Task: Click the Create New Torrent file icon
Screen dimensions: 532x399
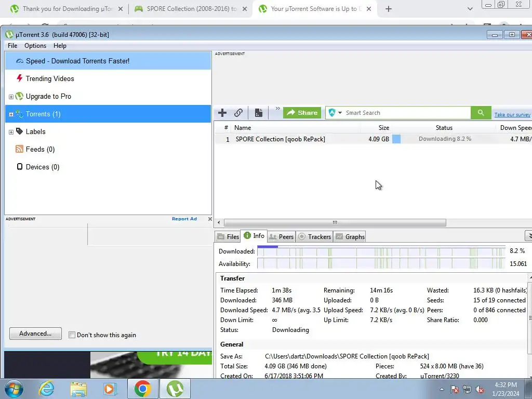Action: coord(259,113)
